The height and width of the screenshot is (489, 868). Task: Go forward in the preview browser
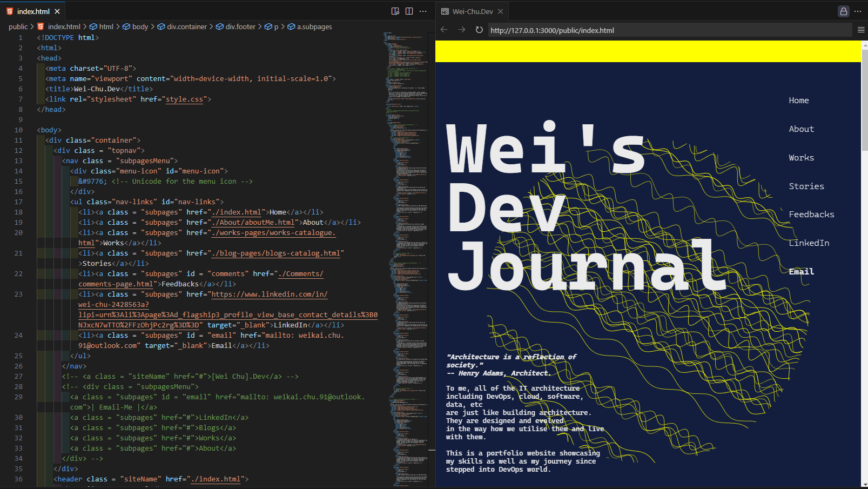click(x=461, y=30)
